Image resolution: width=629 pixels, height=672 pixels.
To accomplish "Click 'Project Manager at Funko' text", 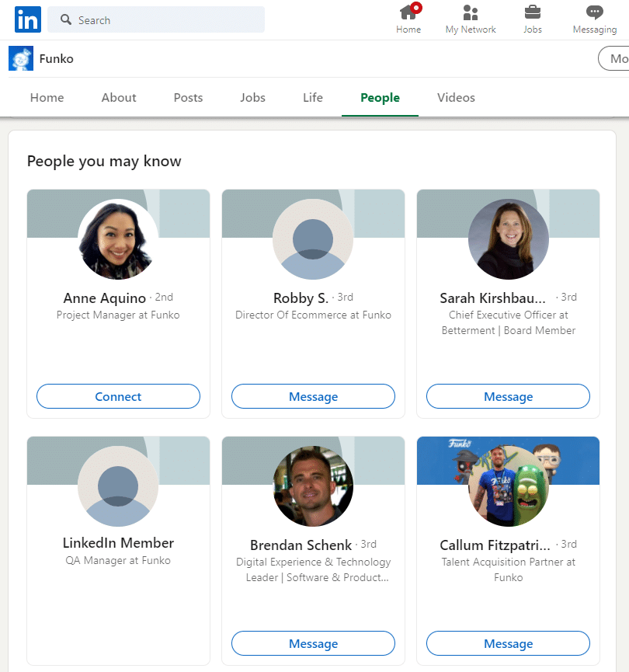I will [118, 315].
